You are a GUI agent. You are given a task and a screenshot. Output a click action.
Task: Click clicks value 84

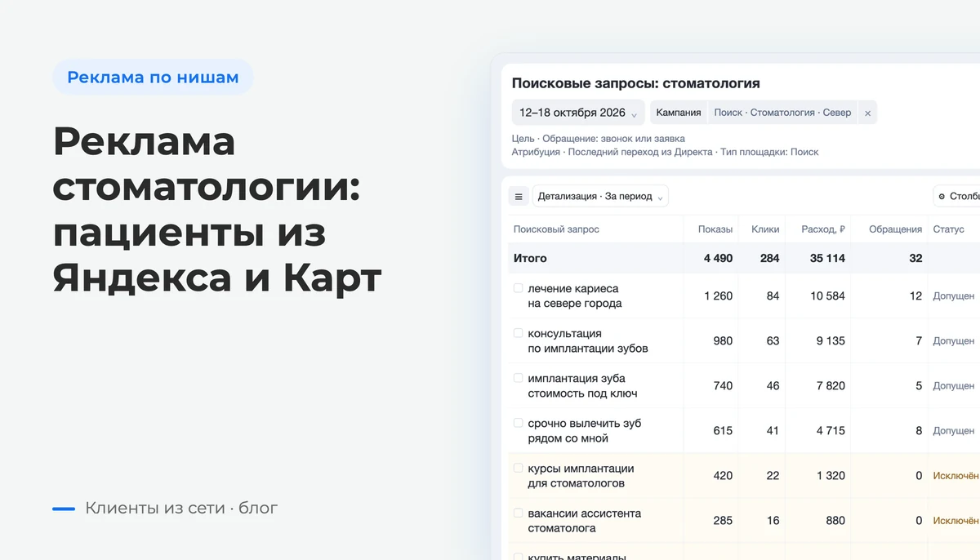click(773, 296)
